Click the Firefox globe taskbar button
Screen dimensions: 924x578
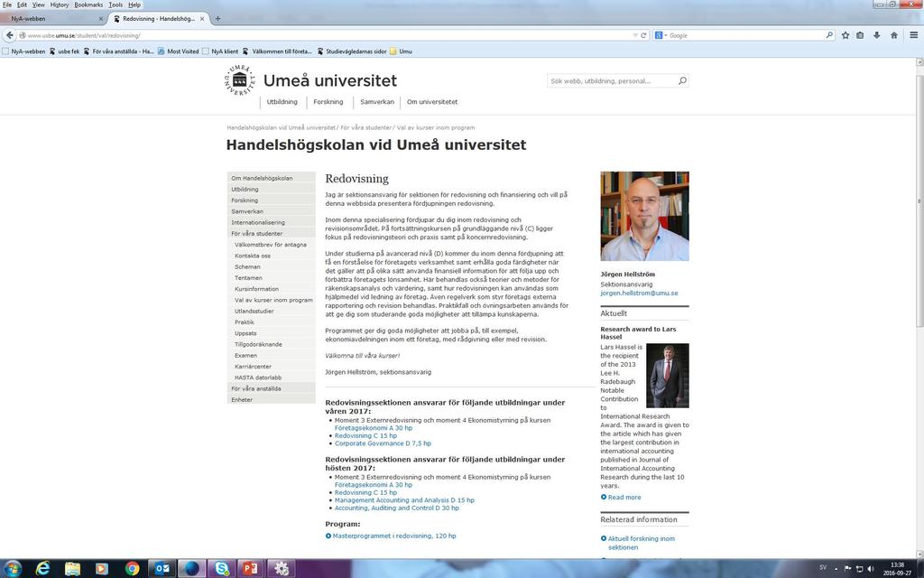pos(191,569)
